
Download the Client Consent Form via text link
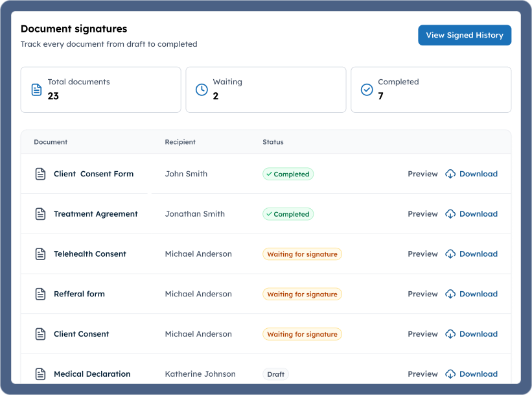tap(478, 174)
